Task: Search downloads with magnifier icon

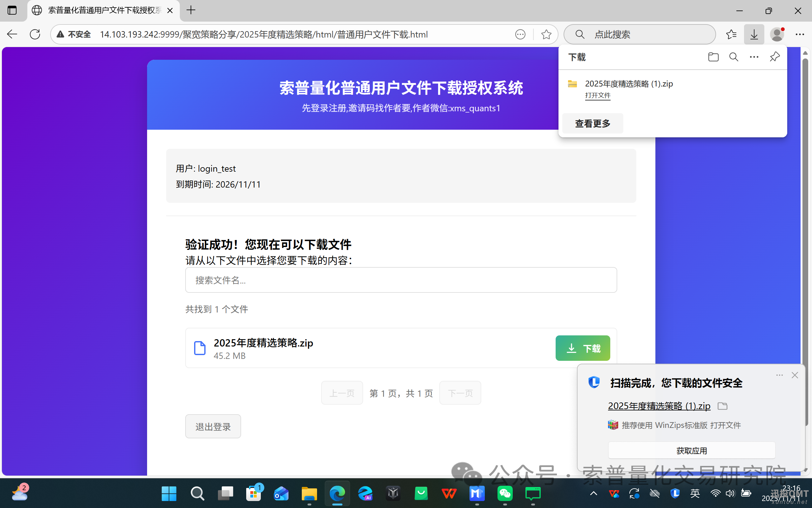Action: 734,57
